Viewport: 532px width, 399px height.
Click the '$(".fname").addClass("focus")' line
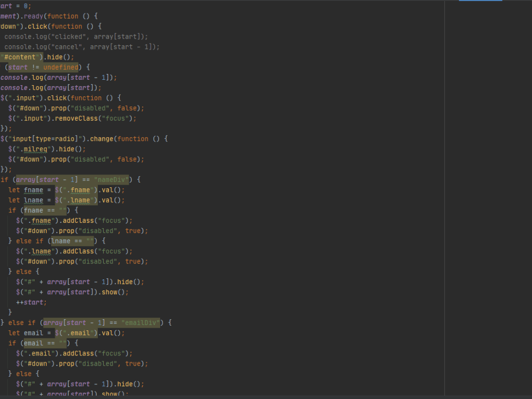tap(74, 221)
